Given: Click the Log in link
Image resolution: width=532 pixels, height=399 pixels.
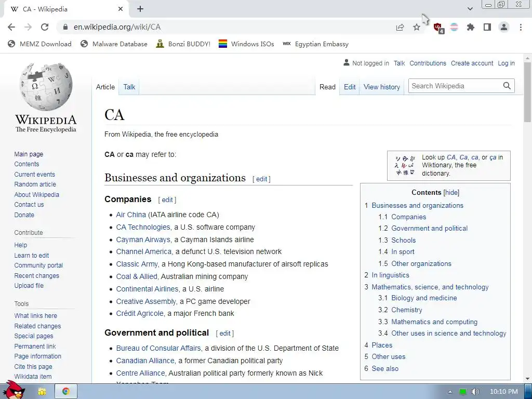Looking at the screenshot, I should pos(506,63).
